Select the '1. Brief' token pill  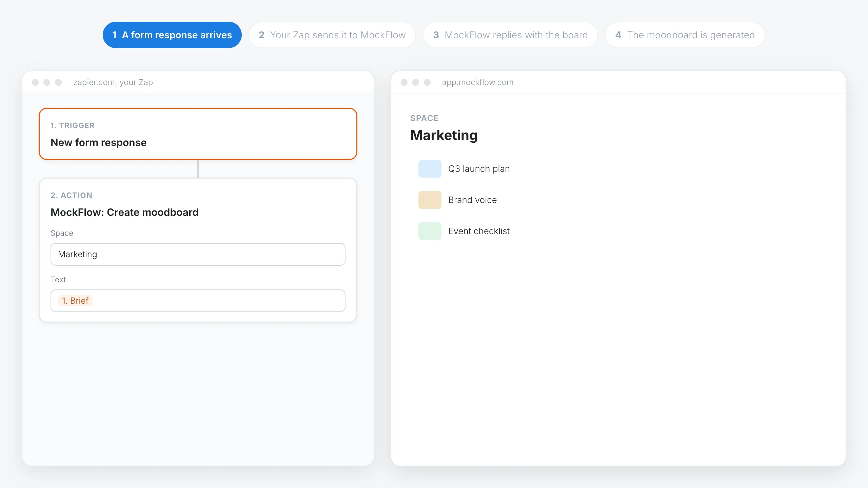pos(75,301)
